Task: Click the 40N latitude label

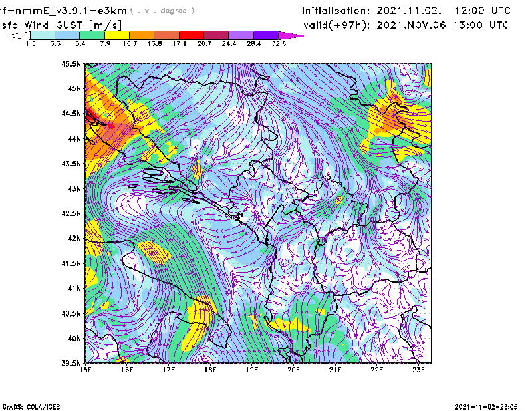Action: [x=74, y=339]
